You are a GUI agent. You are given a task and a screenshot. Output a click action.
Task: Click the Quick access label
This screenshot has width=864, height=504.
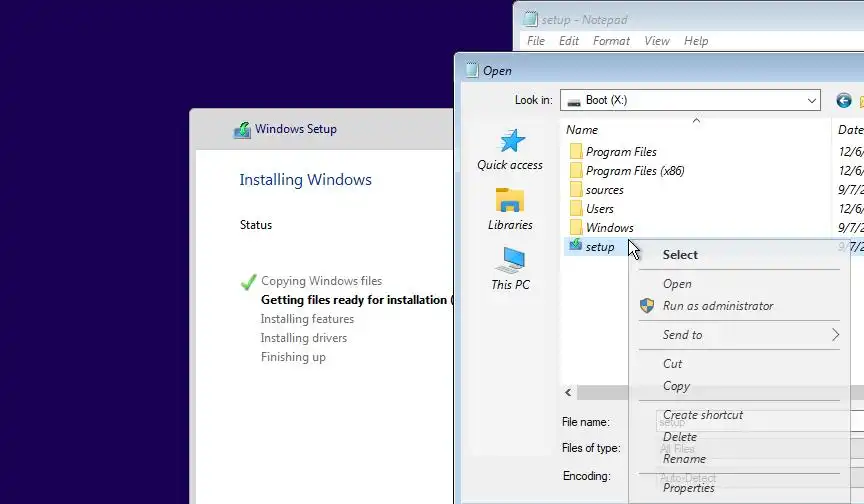click(510, 165)
